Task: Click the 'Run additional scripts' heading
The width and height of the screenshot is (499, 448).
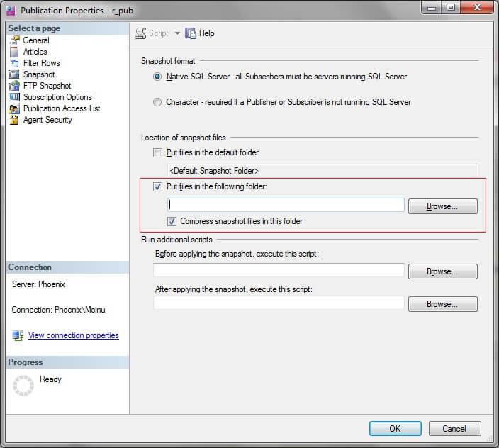Action: click(x=176, y=240)
